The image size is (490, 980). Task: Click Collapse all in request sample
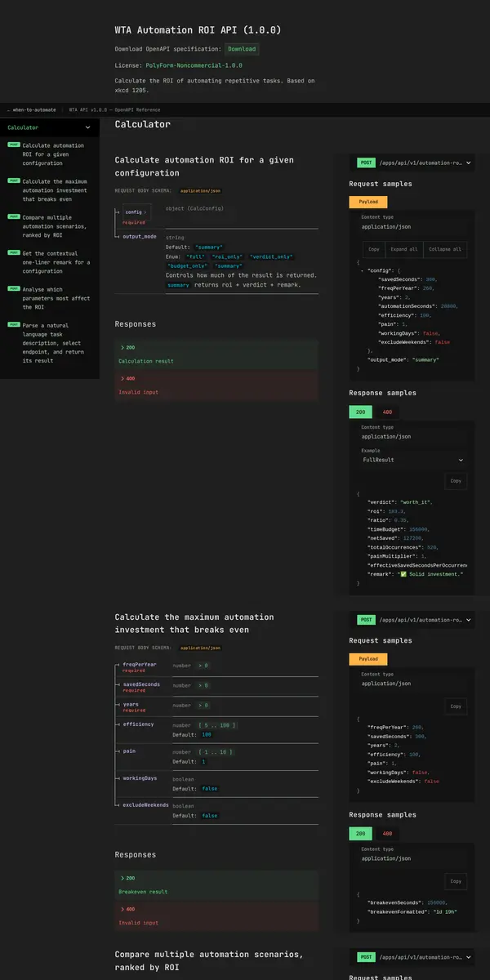click(x=445, y=249)
